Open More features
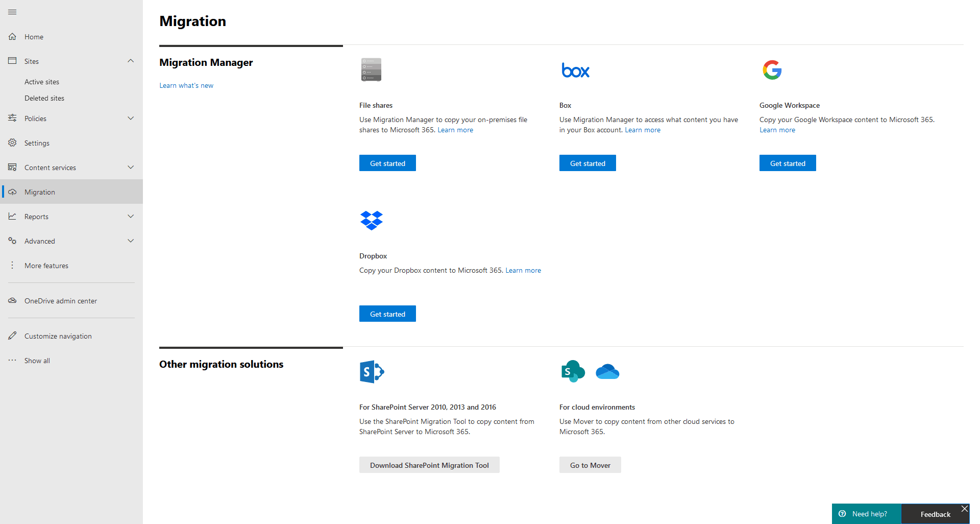The width and height of the screenshot is (980, 524). pyautogui.click(x=71, y=266)
